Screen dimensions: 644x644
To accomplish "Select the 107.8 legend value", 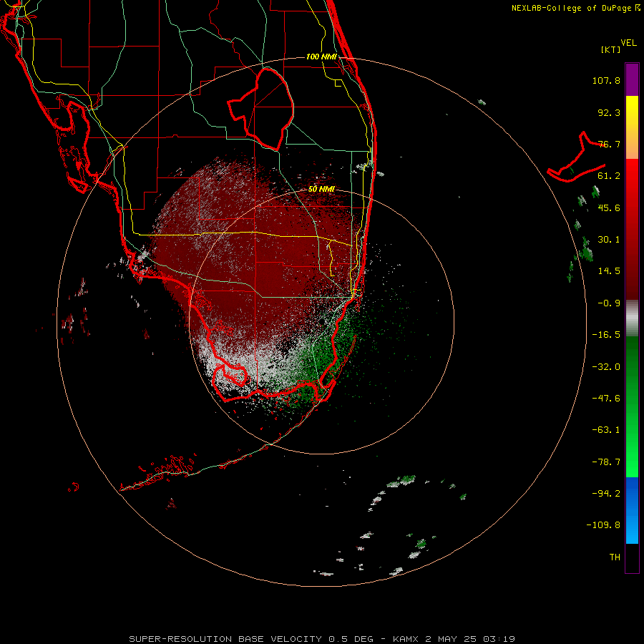I will [606, 80].
